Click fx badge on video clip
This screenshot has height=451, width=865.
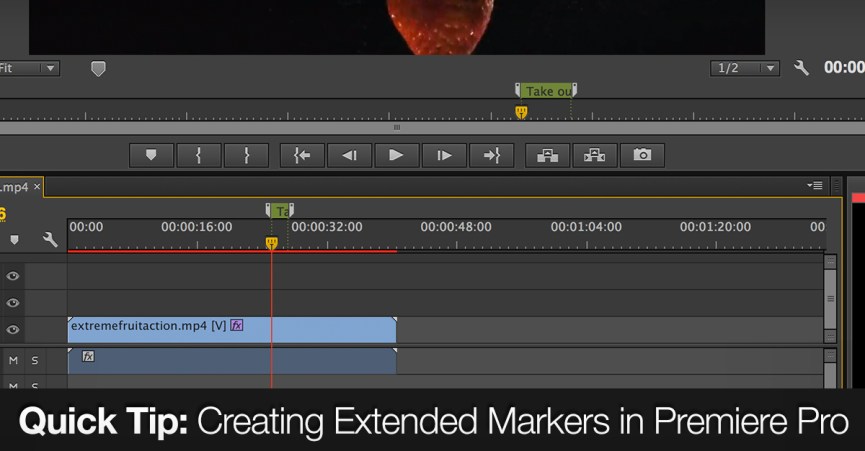click(x=237, y=325)
